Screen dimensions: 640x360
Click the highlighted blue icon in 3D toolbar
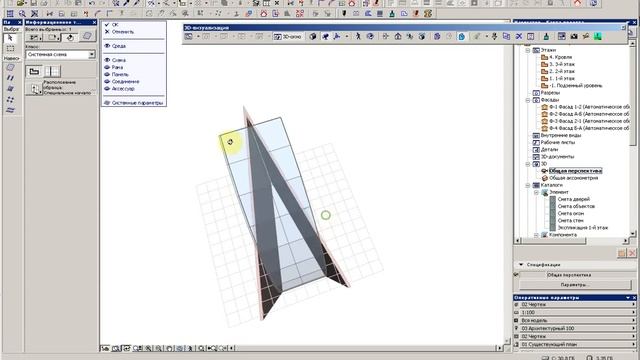[x=461, y=37]
